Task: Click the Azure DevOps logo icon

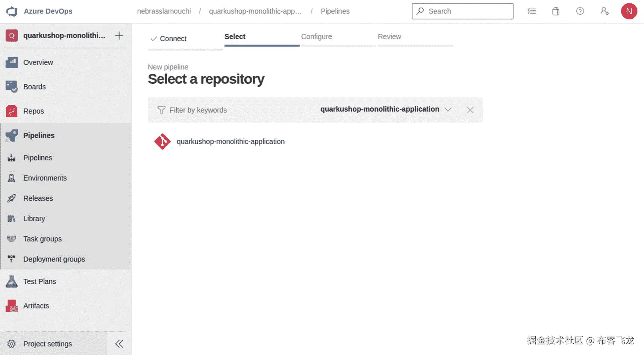Action: pyautogui.click(x=12, y=11)
